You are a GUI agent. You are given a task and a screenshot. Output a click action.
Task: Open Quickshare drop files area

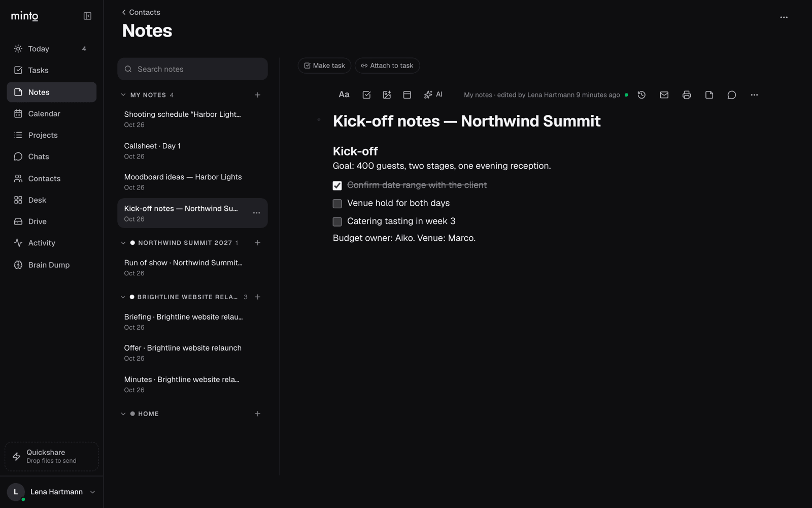point(51,456)
